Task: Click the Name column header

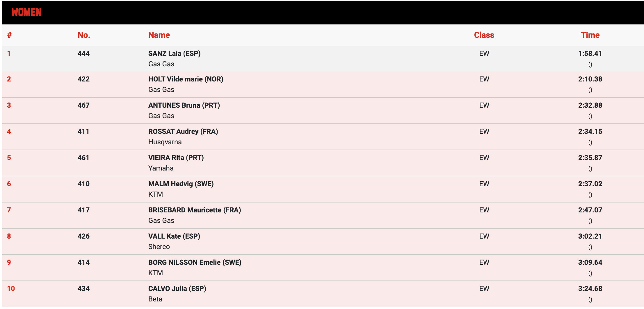Action: pyautogui.click(x=159, y=35)
